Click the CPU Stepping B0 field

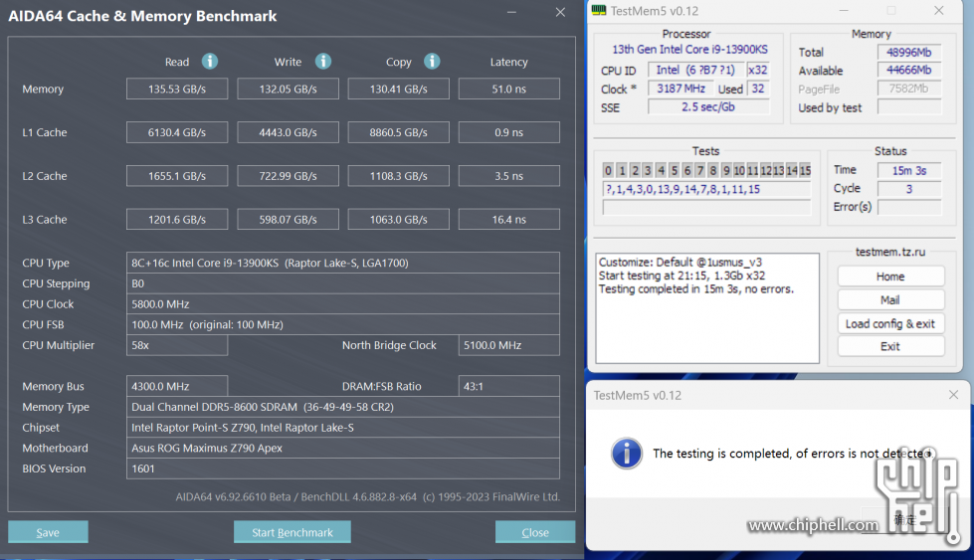343,283
